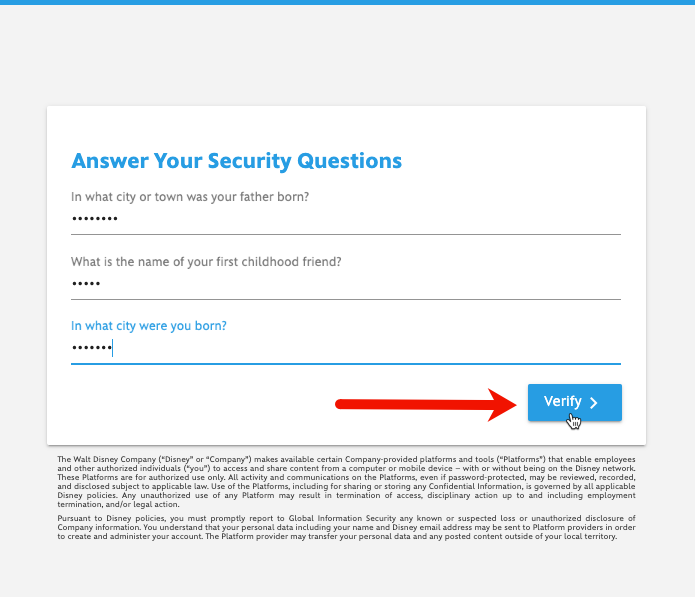Focus the father's birthplace answer field
Viewport: 695px width, 597px height.
click(346, 219)
